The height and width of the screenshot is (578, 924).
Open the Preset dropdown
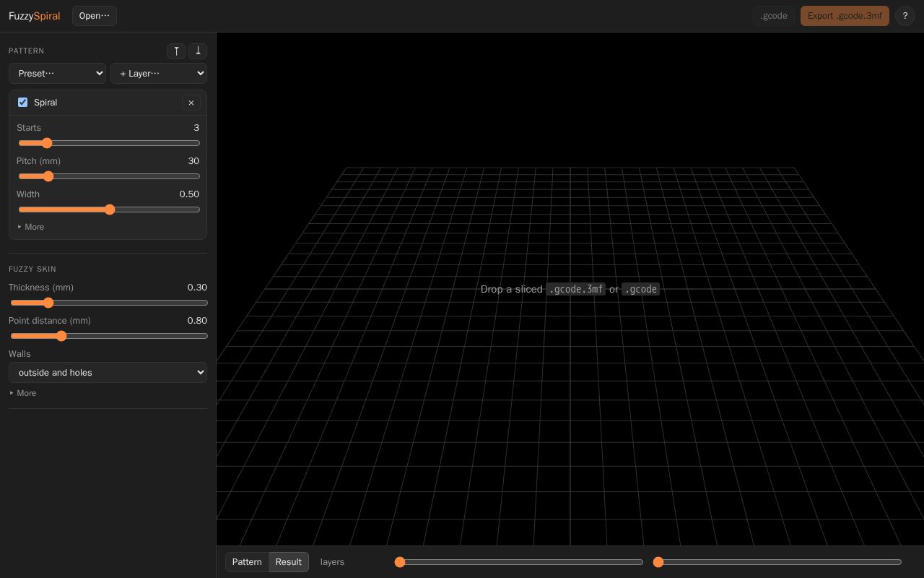pos(57,73)
